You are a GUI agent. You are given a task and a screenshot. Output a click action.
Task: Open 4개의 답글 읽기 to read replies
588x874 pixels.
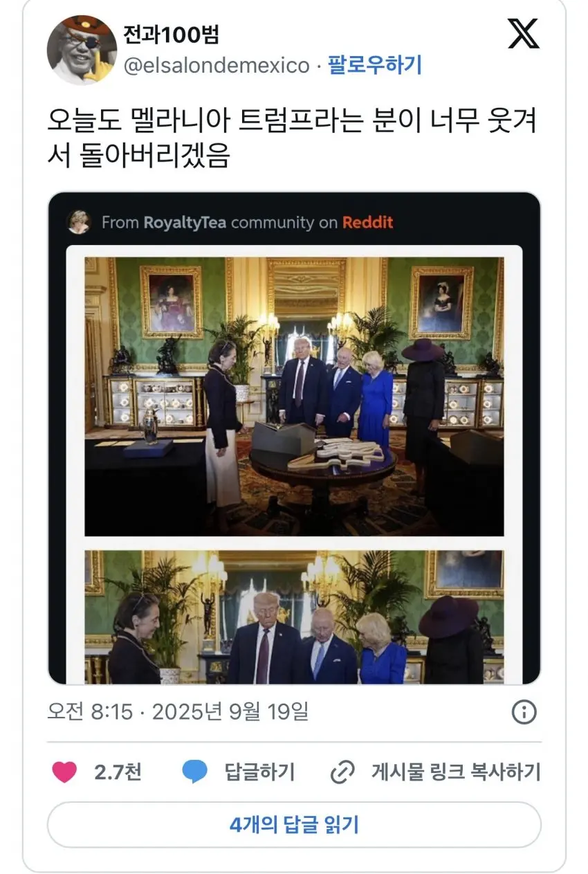(294, 825)
